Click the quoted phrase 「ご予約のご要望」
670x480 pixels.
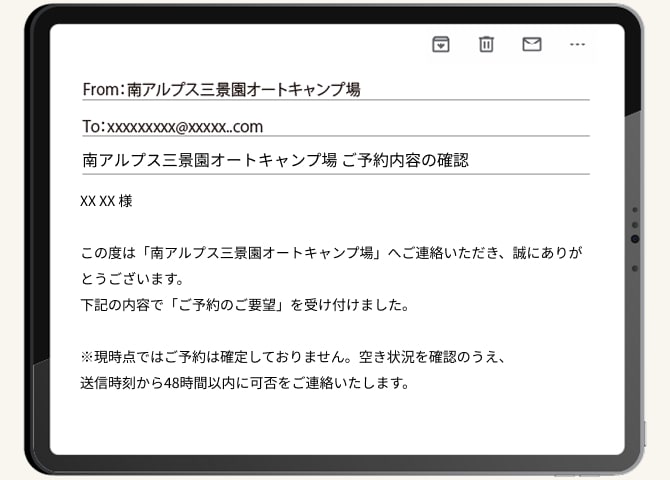(x=237, y=304)
